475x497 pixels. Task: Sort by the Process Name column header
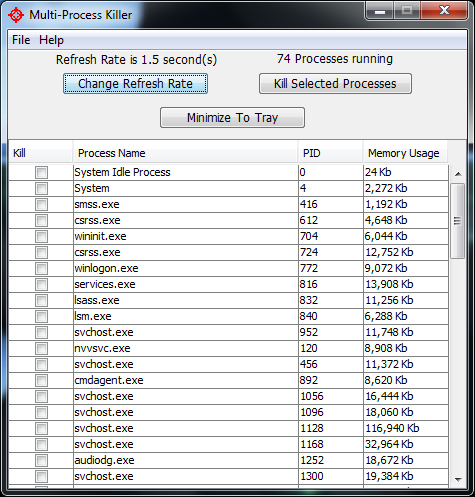[x=185, y=153]
